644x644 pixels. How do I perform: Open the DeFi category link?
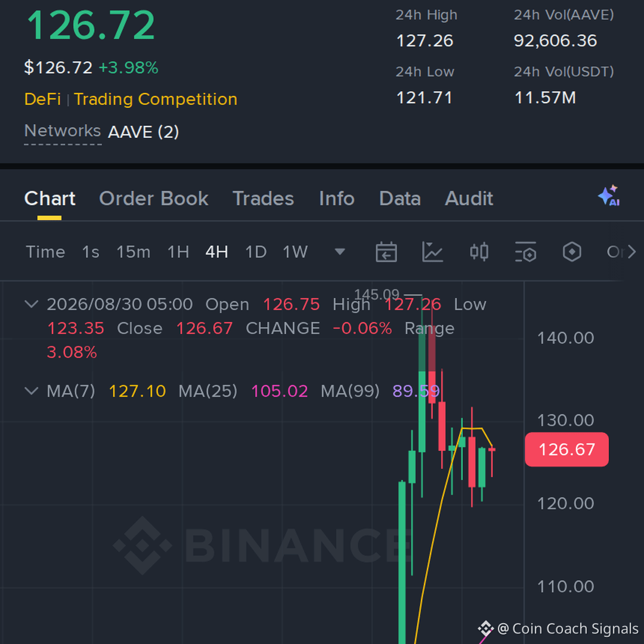click(42, 100)
